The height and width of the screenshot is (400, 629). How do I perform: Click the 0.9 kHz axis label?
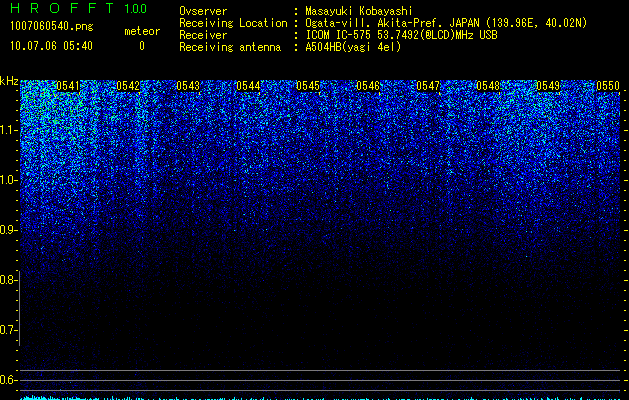pyautogui.click(x=9, y=230)
